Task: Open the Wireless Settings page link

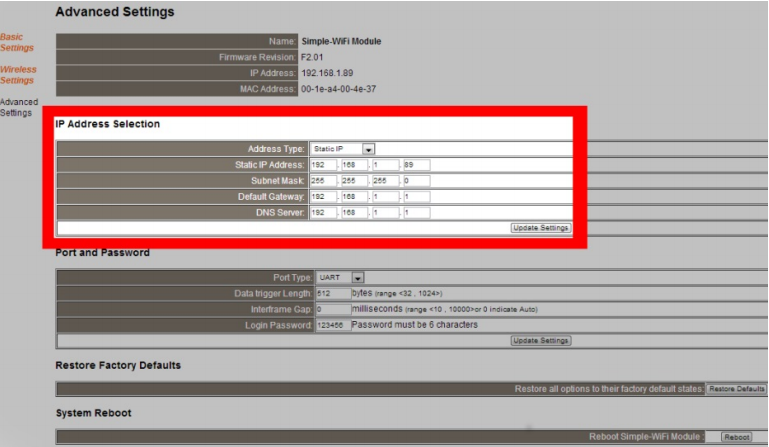Action: pyautogui.click(x=17, y=75)
